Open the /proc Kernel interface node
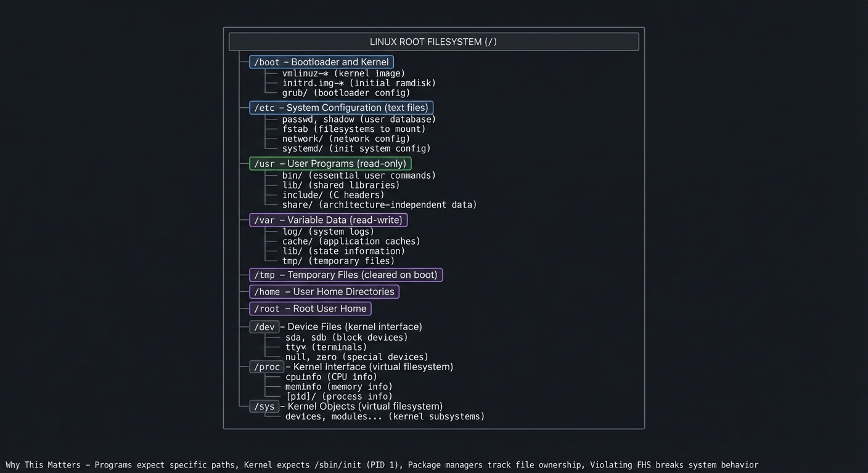This screenshot has width=868, height=473. pyautogui.click(x=266, y=366)
